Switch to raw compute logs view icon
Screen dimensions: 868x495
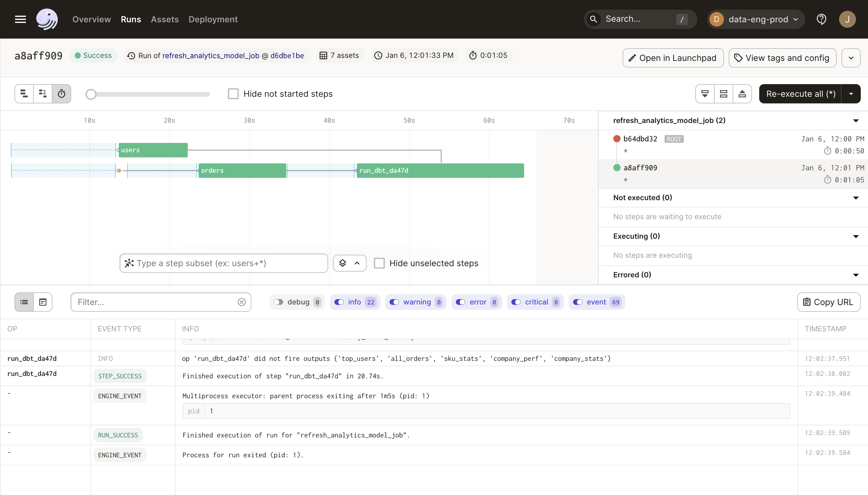point(43,302)
